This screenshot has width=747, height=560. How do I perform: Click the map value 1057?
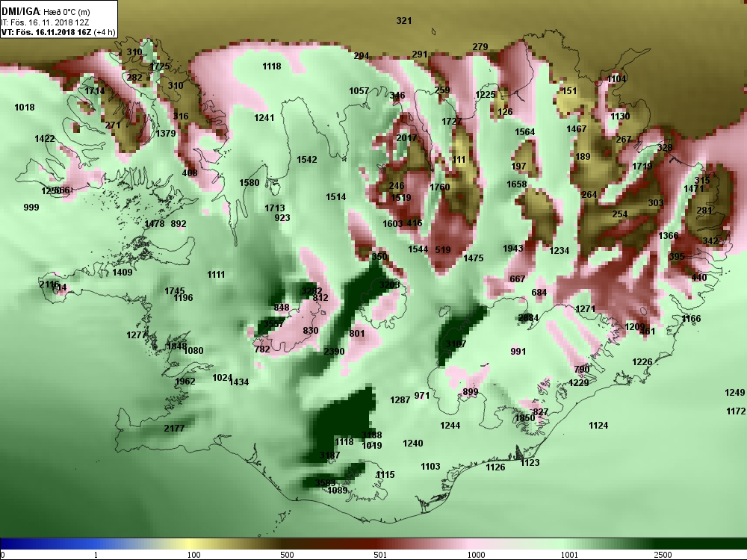click(359, 91)
